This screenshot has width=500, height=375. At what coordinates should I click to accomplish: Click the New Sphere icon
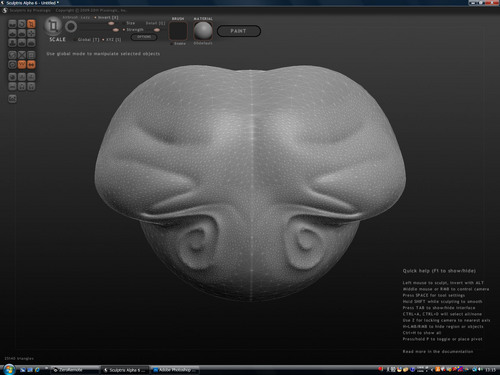12,77
